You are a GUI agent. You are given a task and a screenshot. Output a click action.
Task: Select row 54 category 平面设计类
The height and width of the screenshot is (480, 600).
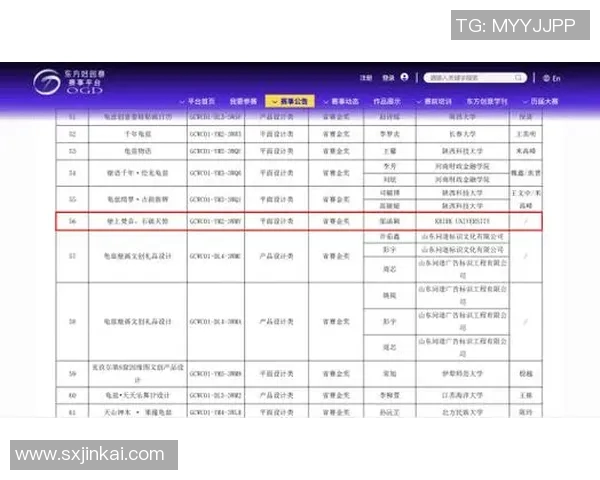click(x=276, y=173)
